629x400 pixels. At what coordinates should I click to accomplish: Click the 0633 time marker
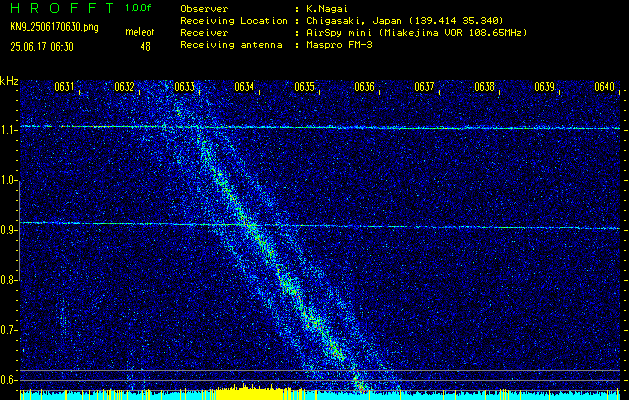coord(184,87)
